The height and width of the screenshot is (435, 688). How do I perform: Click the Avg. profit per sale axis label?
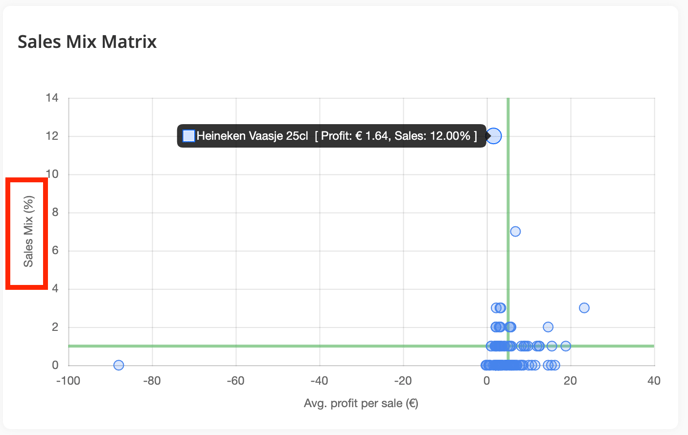coord(361,403)
